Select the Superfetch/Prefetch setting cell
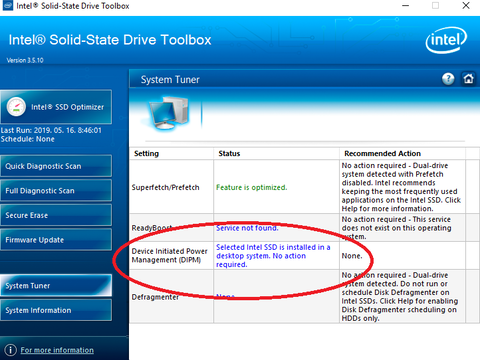Image resolution: width=480 pixels, height=360 pixels. [172, 187]
